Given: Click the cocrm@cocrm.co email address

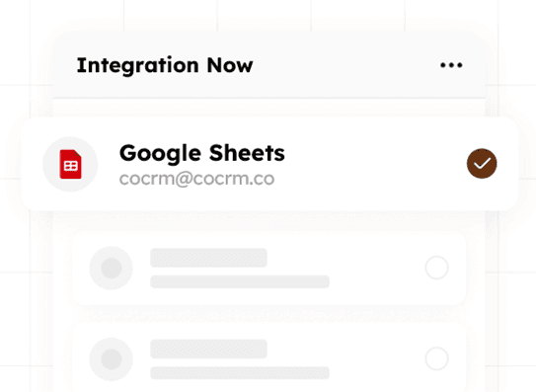Looking at the screenshot, I should point(196,179).
